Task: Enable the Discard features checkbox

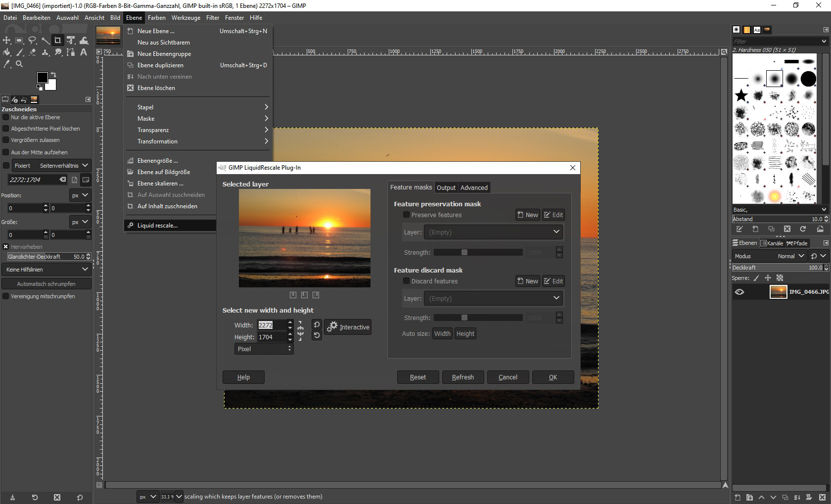Action: (406, 281)
